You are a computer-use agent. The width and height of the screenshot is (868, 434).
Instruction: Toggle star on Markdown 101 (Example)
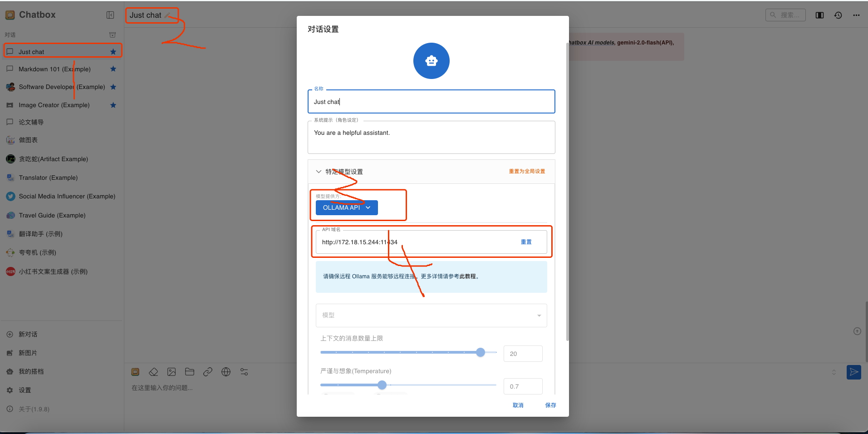(x=113, y=69)
